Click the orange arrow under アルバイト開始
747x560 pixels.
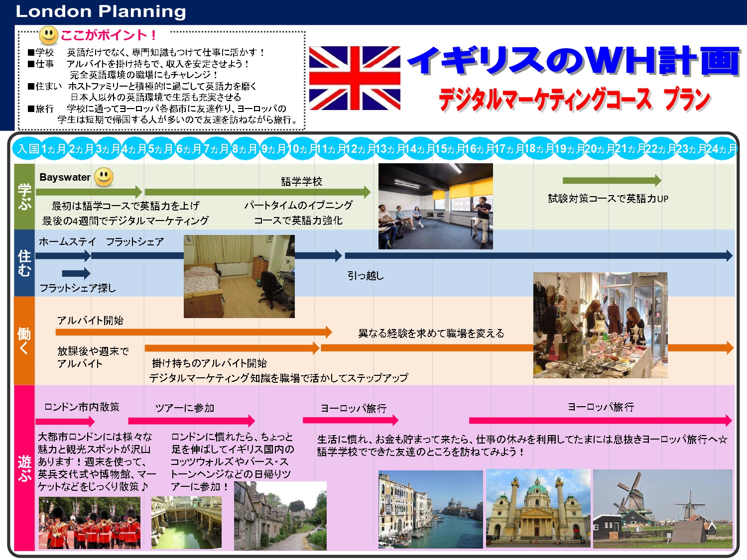(193, 332)
